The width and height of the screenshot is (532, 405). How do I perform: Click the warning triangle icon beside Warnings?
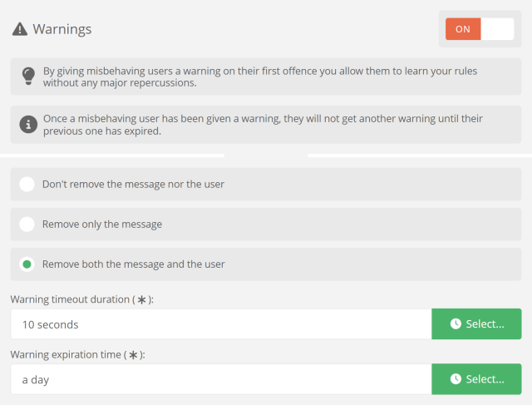pos(20,29)
